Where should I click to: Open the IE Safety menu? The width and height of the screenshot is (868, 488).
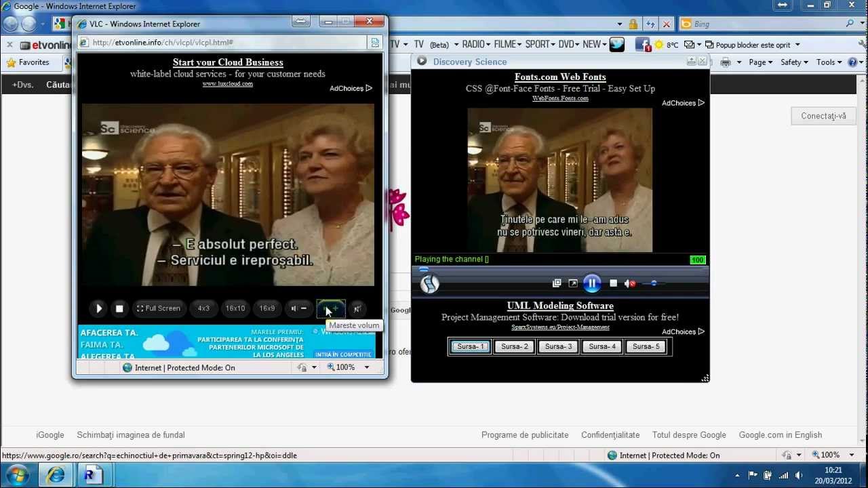pyautogui.click(x=794, y=62)
